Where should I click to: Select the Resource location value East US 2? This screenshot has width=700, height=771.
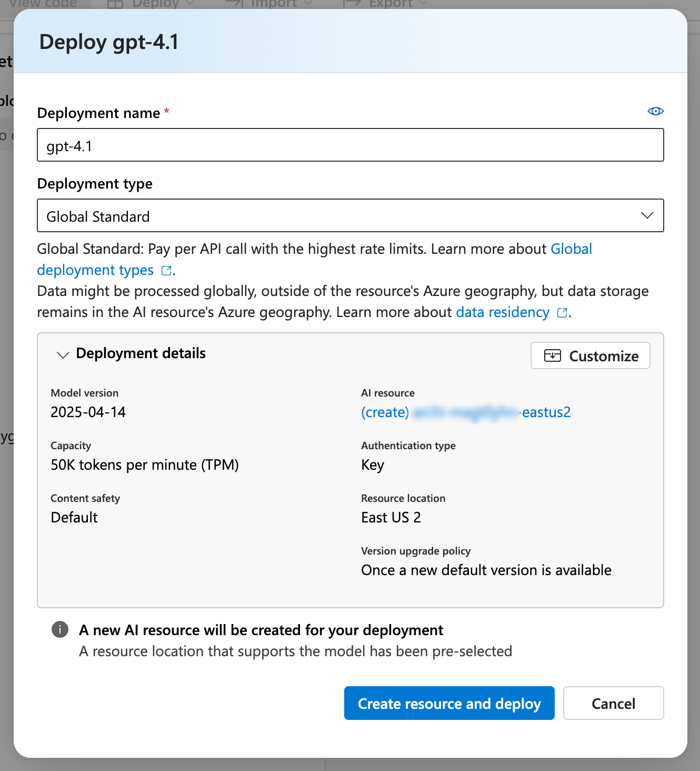point(391,518)
